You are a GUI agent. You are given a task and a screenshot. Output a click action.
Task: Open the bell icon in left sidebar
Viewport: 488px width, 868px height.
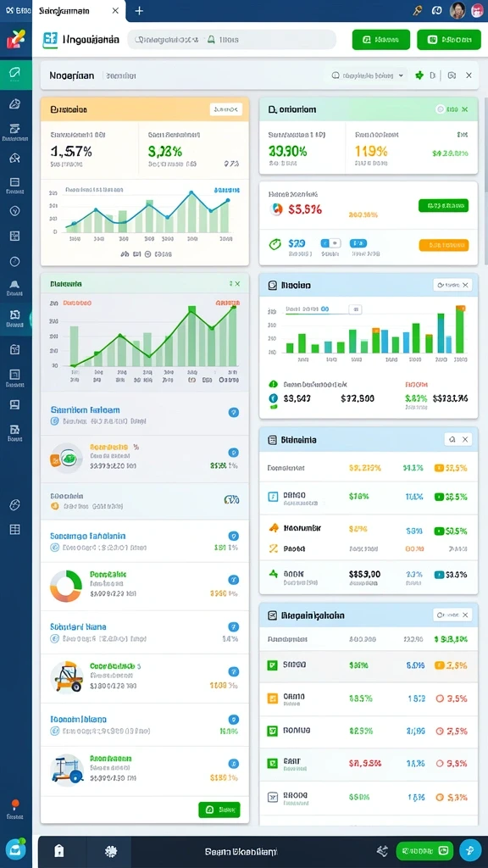15,286
